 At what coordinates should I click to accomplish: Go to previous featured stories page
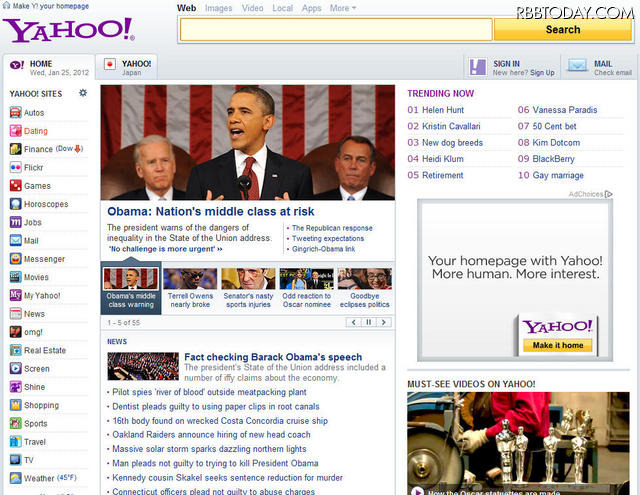coord(353,322)
